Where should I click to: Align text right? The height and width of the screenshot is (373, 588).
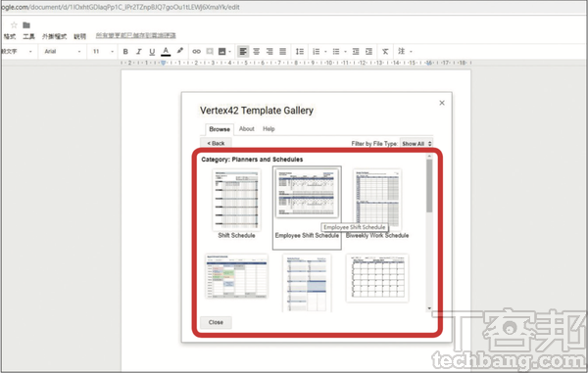(269, 51)
